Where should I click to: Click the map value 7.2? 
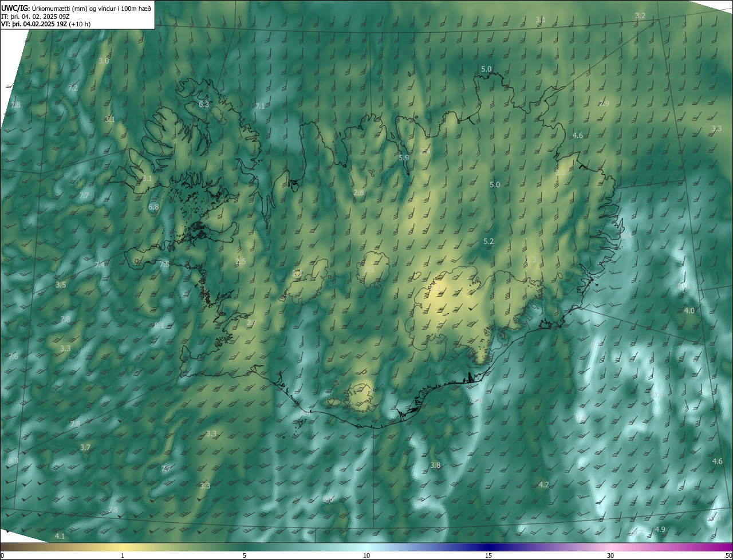(73, 88)
